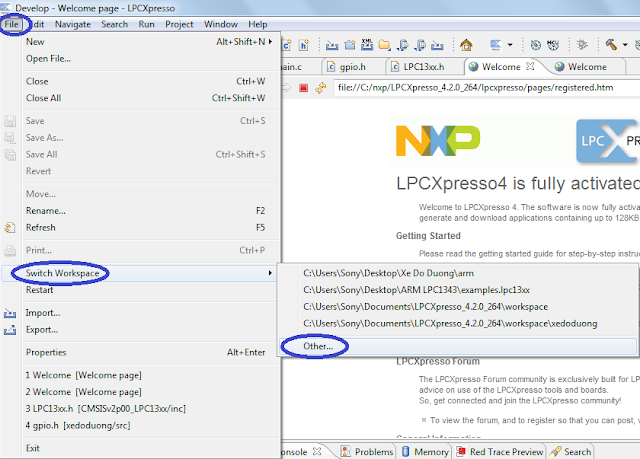Open the Navigate menu
The width and height of the screenshot is (640, 459).
[73, 24]
